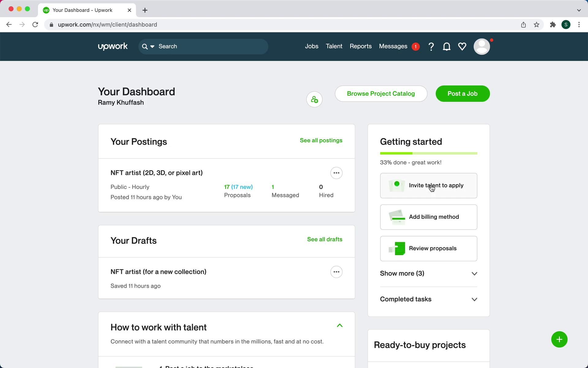
Task: Click the 33% done - great work! text
Action: pyautogui.click(x=411, y=163)
